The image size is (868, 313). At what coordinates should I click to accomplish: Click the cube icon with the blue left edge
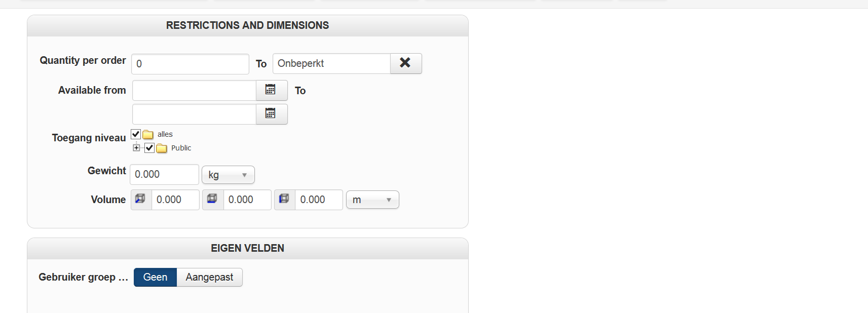(x=284, y=199)
